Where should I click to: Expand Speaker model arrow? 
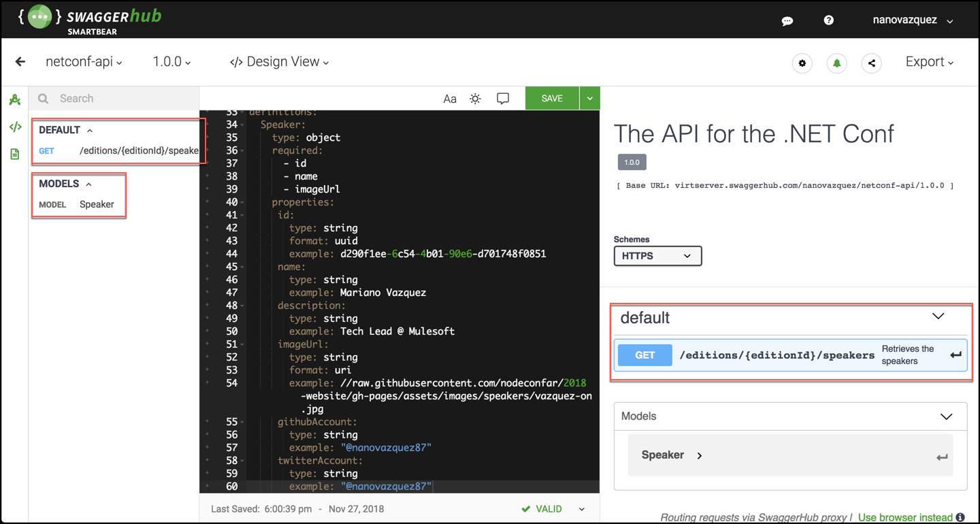[700, 455]
